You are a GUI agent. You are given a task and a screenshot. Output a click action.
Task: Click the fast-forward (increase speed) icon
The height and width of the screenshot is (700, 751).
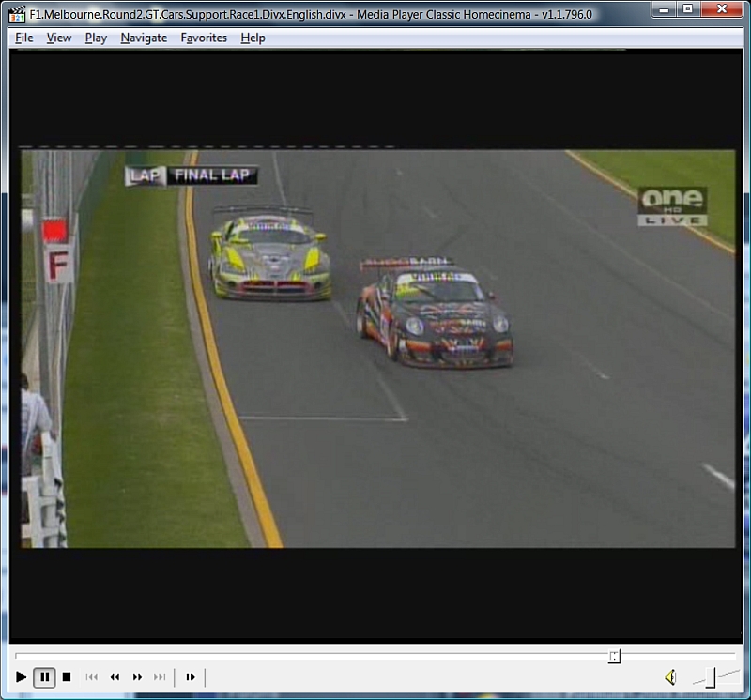tap(137, 677)
